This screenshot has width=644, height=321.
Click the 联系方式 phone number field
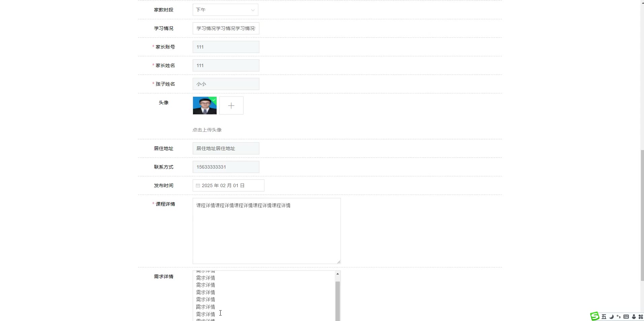226,167
